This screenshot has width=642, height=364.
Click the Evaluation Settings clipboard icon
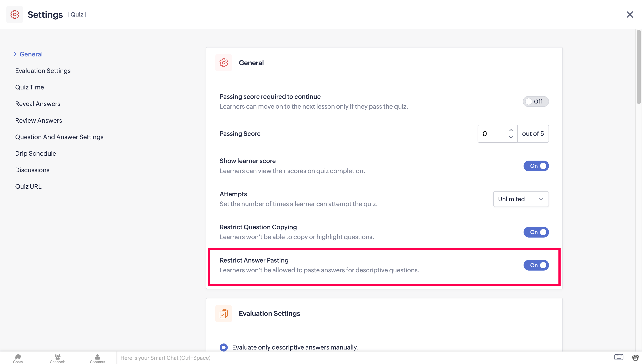pyautogui.click(x=224, y=314)
